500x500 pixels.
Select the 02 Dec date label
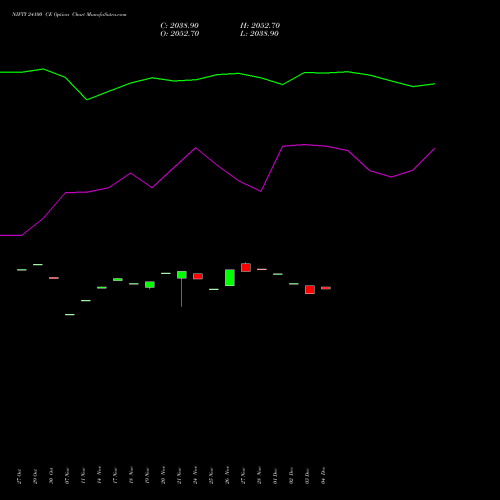point(291,476)
